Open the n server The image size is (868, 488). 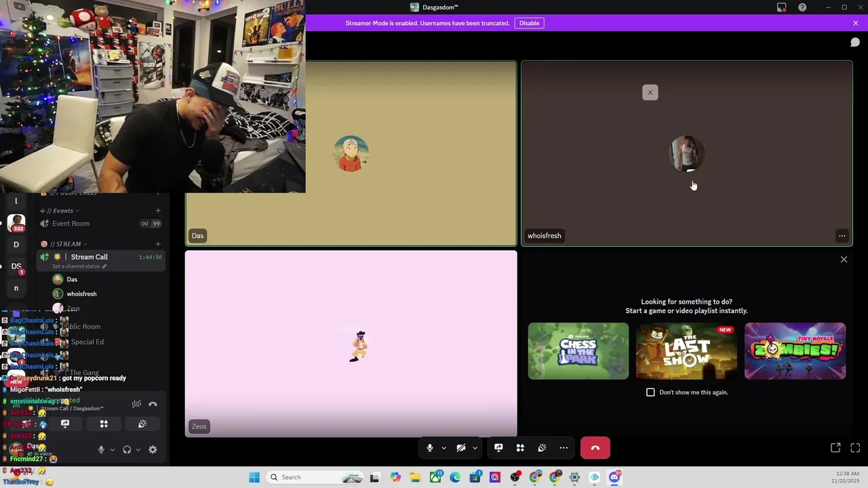(16, 288)
